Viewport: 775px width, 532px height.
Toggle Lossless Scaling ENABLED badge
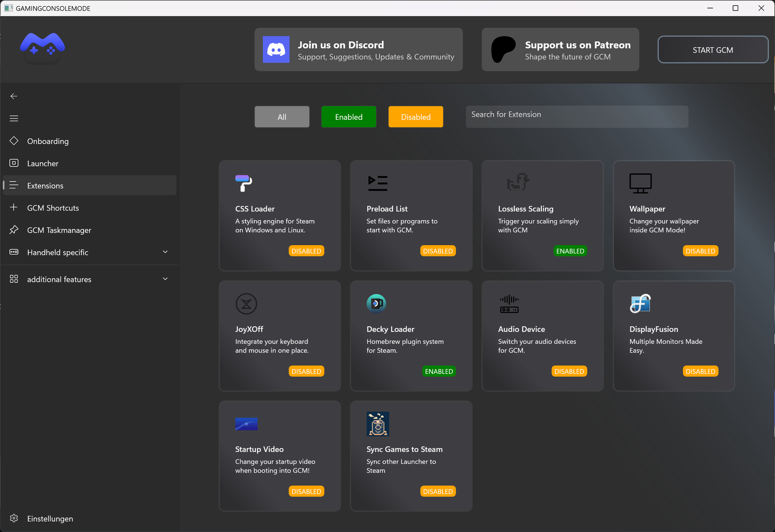click(570, 251)
